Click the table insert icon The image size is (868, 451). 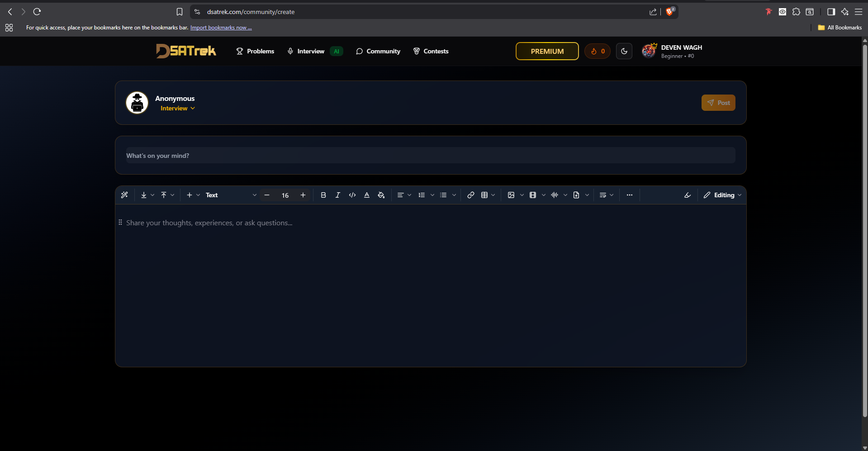tap(484, 195)
